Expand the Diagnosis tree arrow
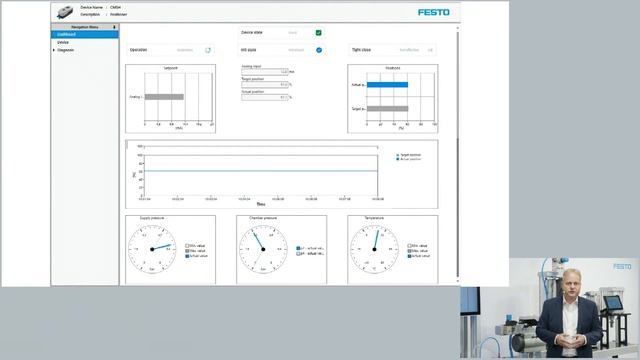The image size is (640, 360). (54, 50)
